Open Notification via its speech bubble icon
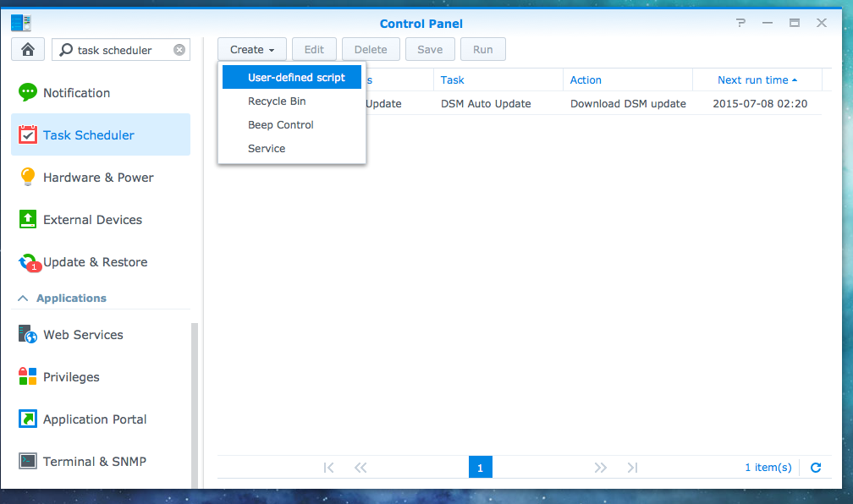Viewport: 853px width, 504px height. (x=28, y=92)
